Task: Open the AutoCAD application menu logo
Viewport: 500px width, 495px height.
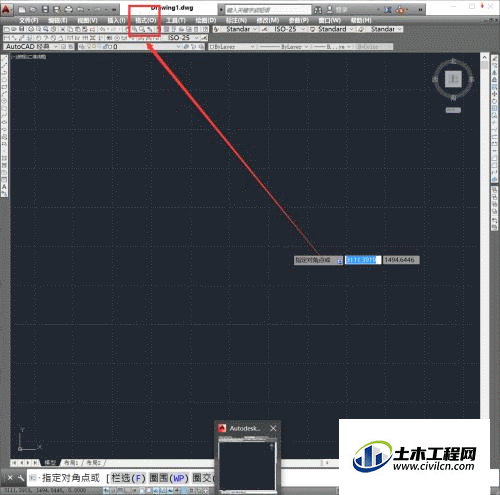Action: pos(7,9)
